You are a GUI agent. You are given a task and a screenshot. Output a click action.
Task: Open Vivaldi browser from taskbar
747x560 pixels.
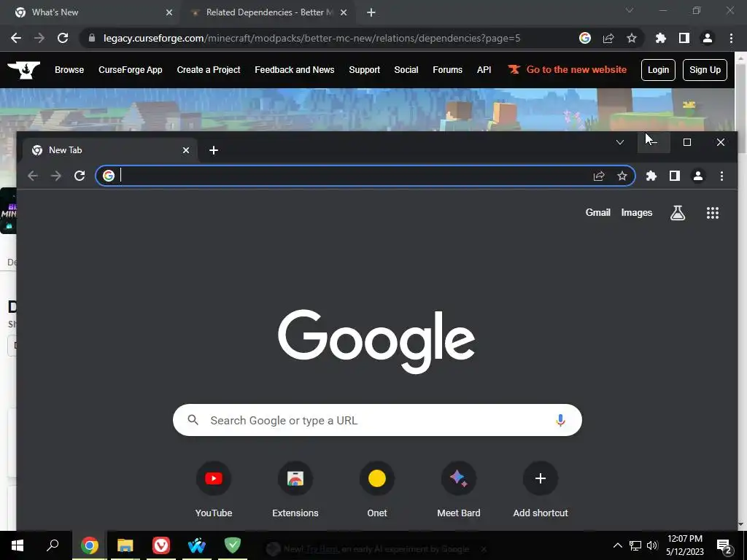click(x=161, y=545)
